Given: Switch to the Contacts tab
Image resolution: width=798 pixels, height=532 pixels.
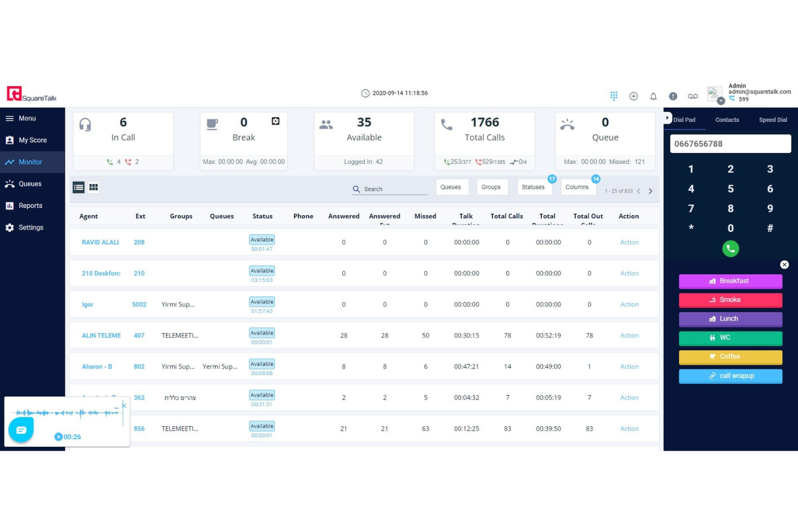Looking at the screenshot, I should click(727, 120).
